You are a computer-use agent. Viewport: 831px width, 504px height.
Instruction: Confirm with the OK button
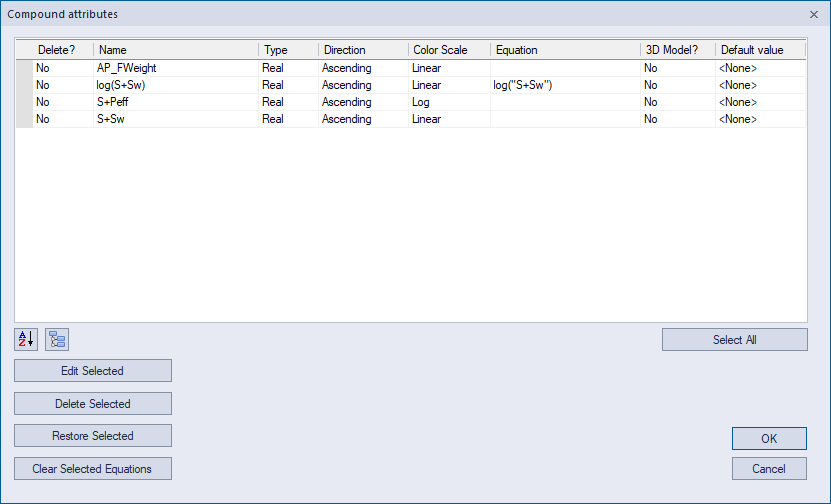tap(769, 438)
